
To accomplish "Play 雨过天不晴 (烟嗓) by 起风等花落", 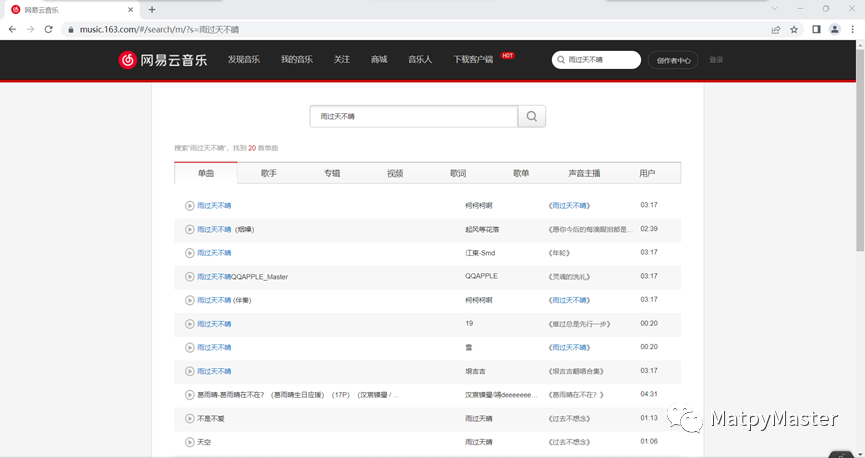I will tap(190, 229).
